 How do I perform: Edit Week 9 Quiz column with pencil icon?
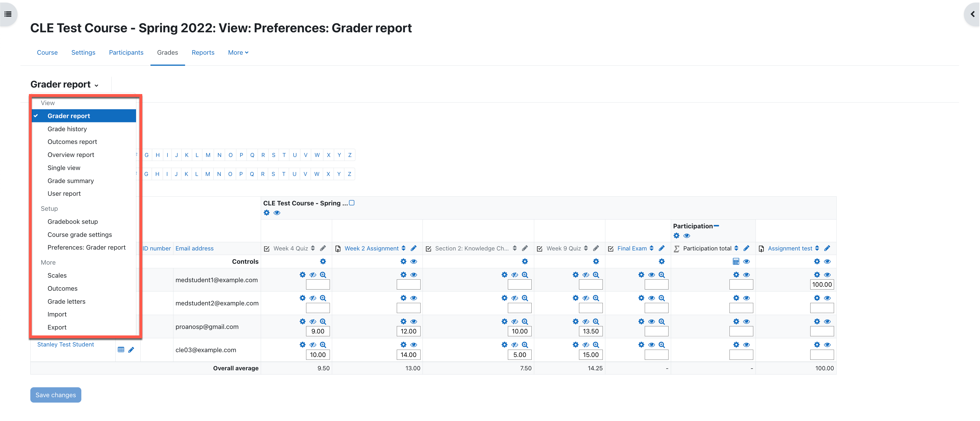[x=596, y=248]
